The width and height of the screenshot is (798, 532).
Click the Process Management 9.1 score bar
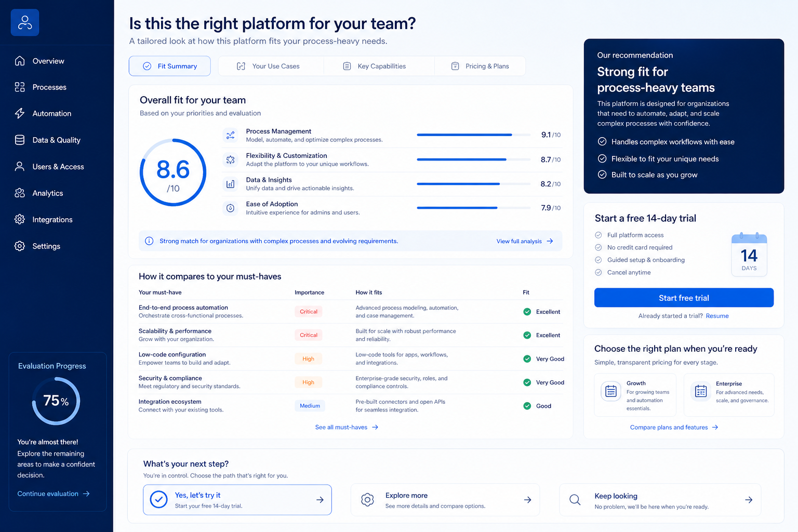click(x=474, y=135)
